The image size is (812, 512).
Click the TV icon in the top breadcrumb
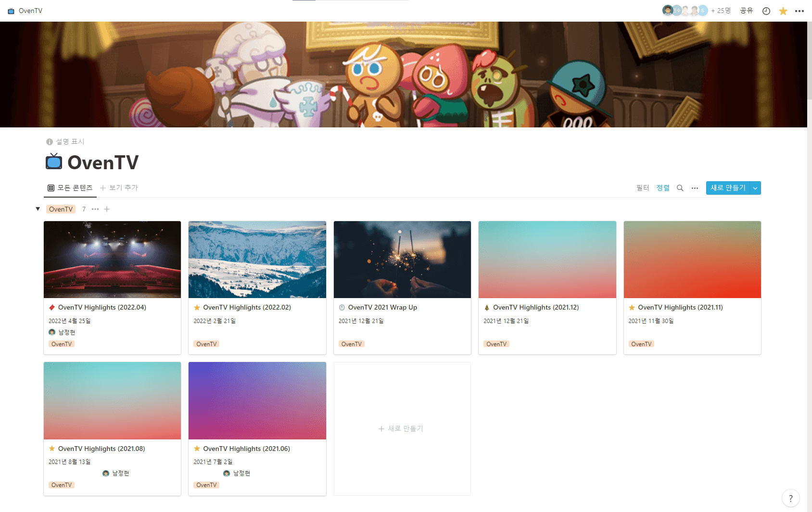pyautogui.click(x=11, y=11)
